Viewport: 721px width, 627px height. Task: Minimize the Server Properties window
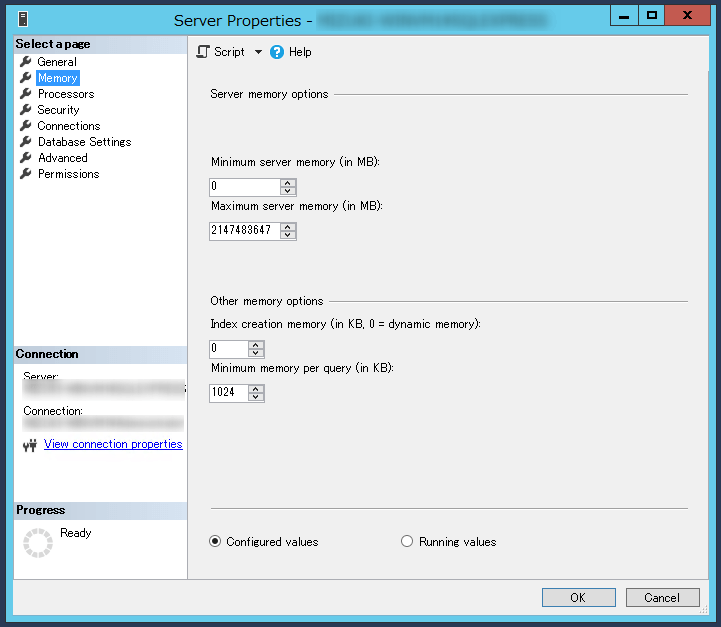(x=624, y=15)
